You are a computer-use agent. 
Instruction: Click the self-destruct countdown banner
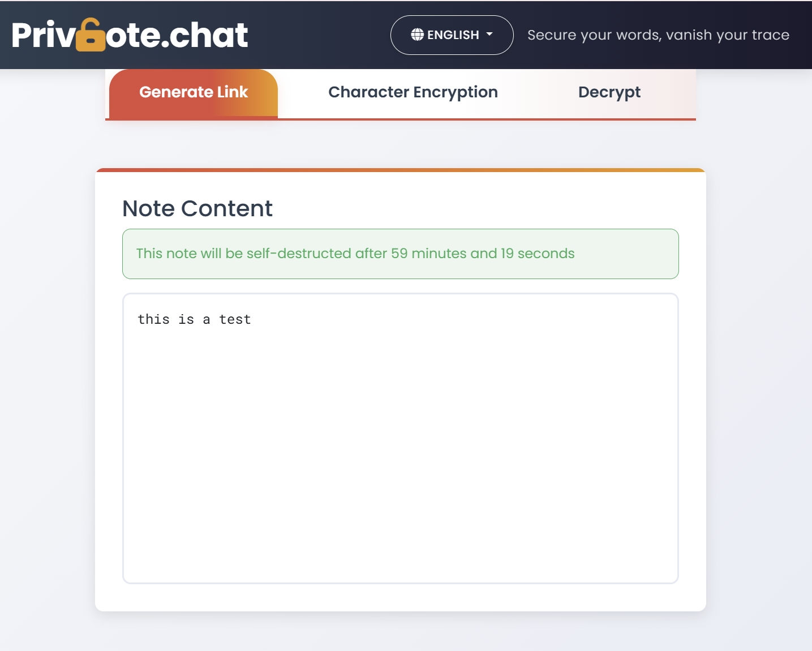click(x=400, y=254)
